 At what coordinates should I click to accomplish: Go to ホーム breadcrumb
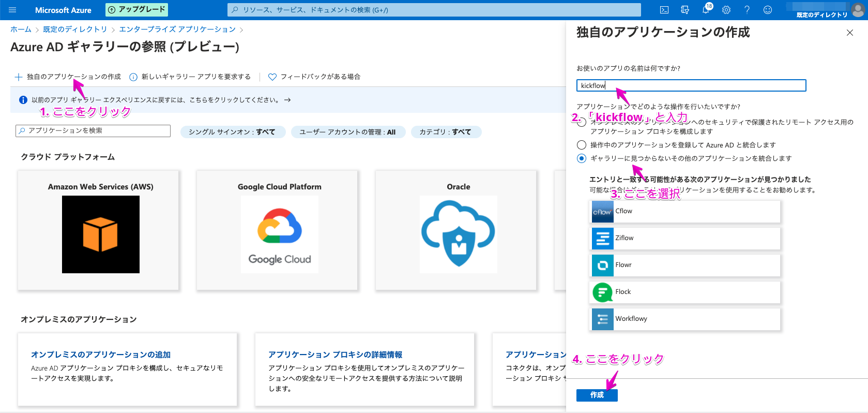[21, 30]
